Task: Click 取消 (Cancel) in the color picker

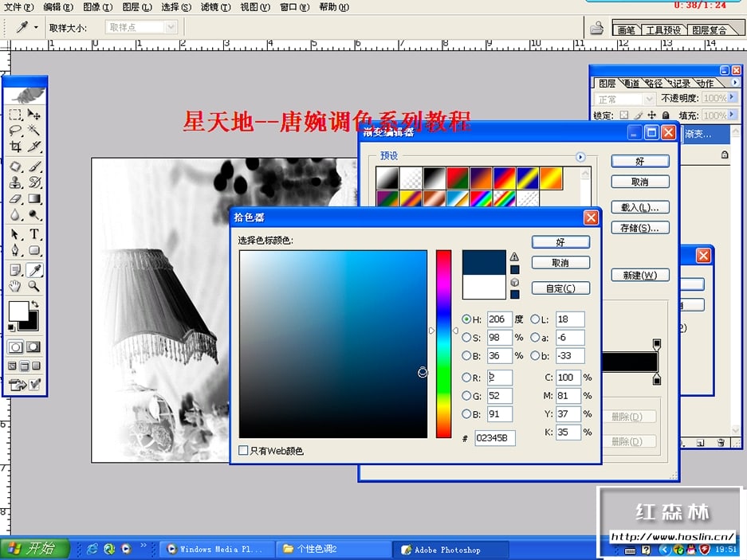Action: click(560, 263)
